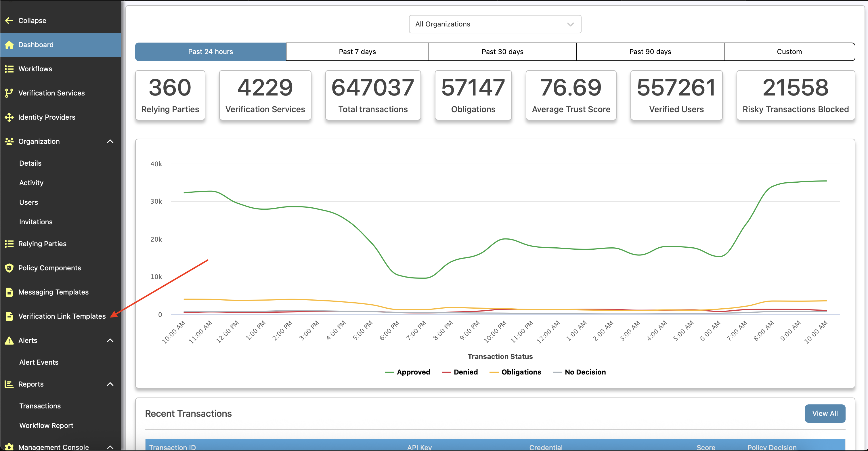Click the Messaging Templates document icon
This screenshot has height=451, width=868.
coord(9,292)
